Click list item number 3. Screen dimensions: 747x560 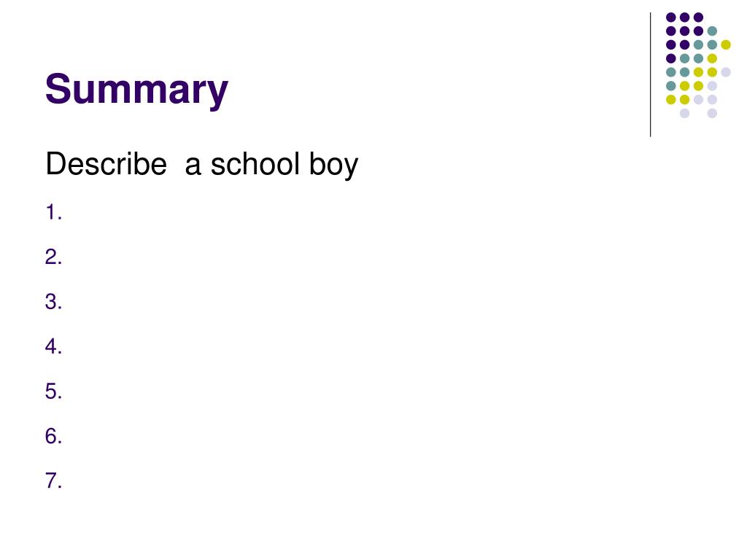53,302
